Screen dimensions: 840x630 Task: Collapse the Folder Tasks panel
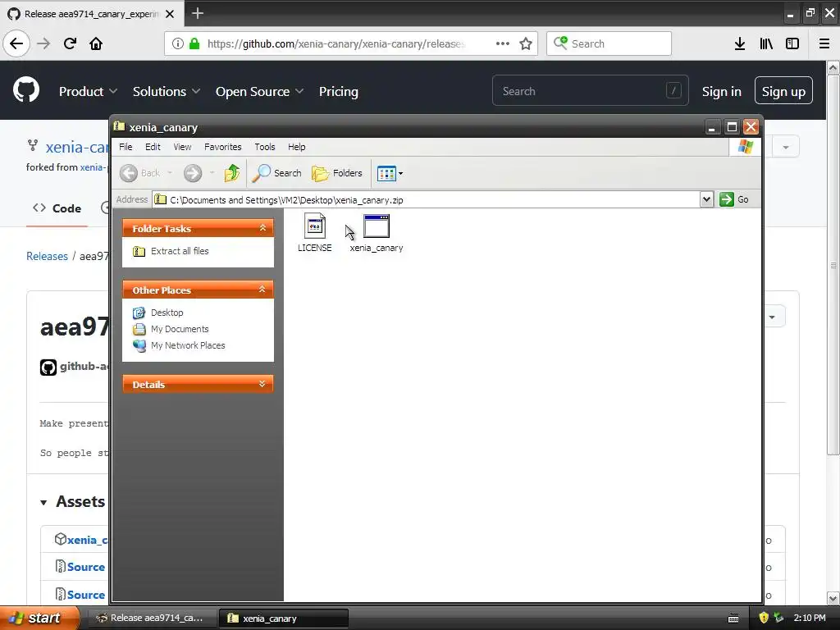click(x=262, y=228)
